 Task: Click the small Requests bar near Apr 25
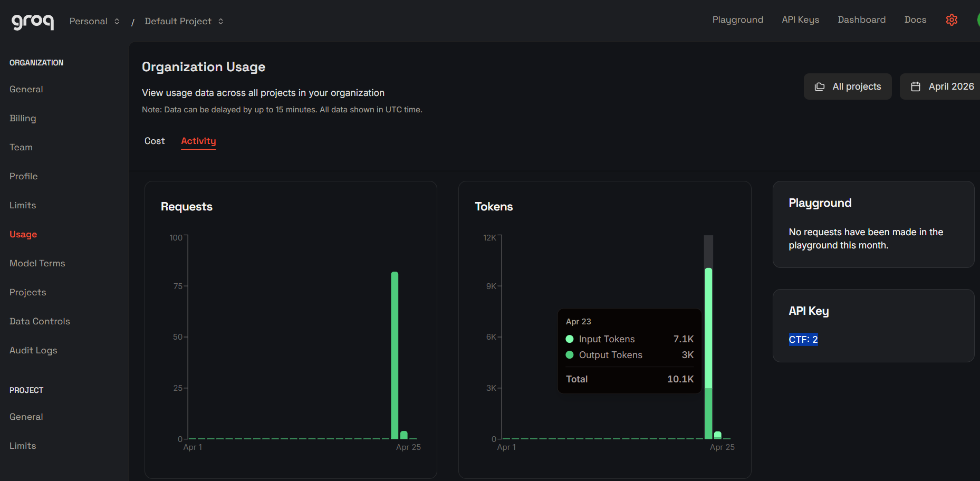tap(404, 435)
